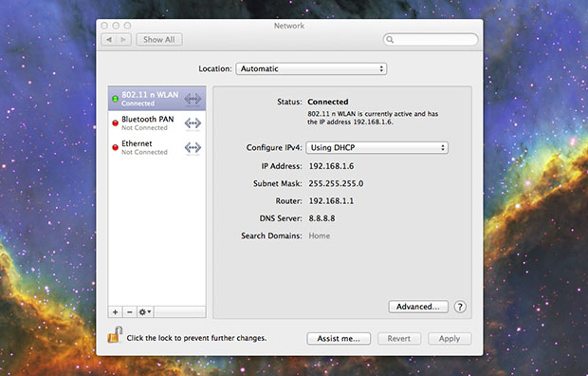The image size is (588, 376).
Task: Open Advanced network settings
Action: pos(418,307)
